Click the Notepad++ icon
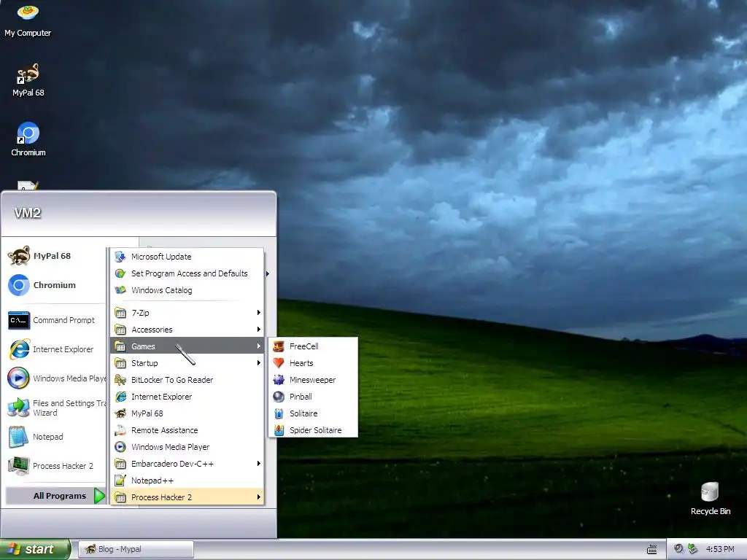The image size is (747, 560). tap(120, 481)
